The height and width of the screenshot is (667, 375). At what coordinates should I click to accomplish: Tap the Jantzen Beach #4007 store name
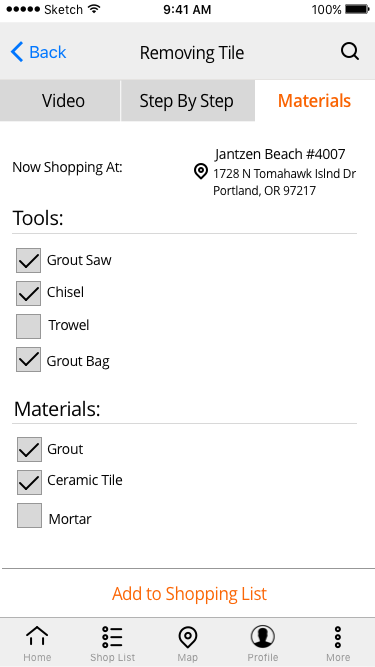click(x=280, y=154)
